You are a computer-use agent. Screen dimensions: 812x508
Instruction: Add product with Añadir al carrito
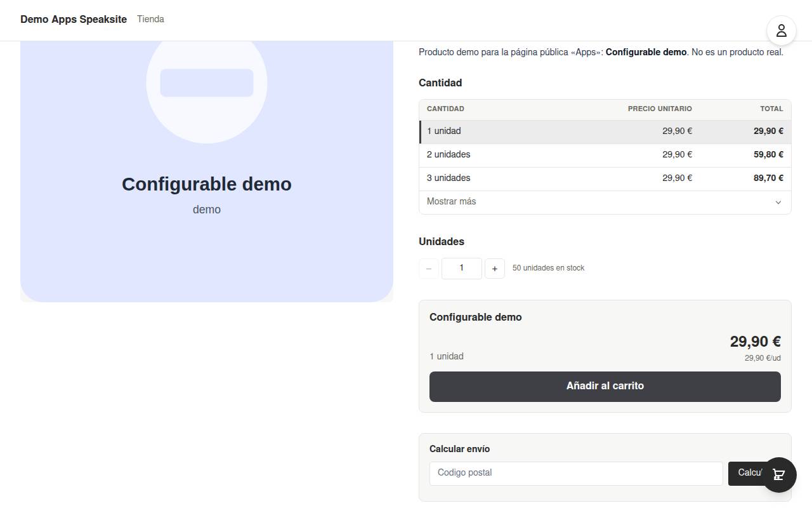pyautogui.click(x=605, y=386)
